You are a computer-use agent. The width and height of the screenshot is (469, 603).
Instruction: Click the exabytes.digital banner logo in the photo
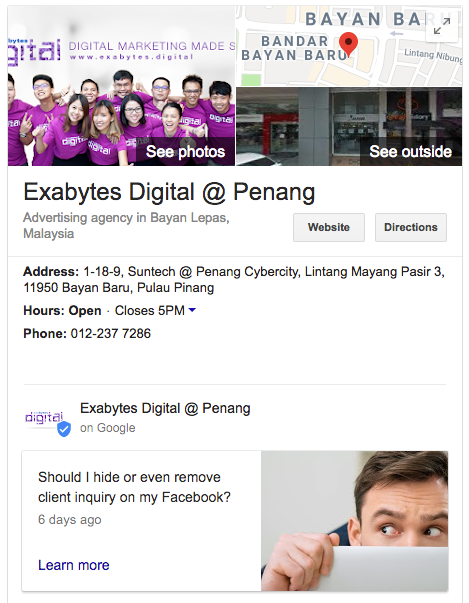point(33,50)
